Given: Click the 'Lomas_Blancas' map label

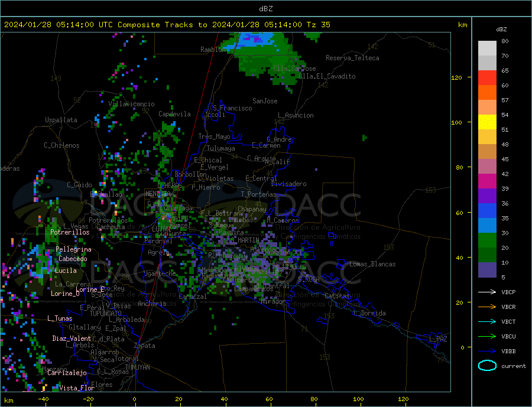Looking at the screenshot, I should [x=372, y=264].
